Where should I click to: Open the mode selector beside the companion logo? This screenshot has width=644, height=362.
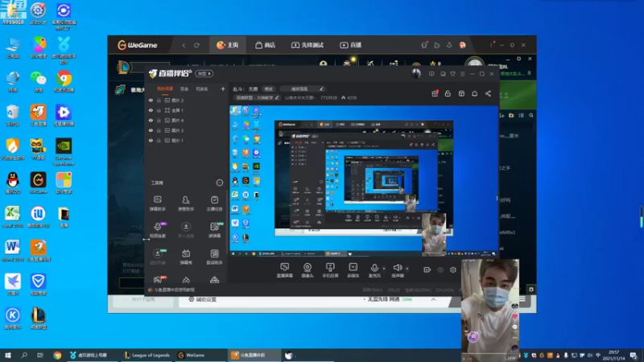point(204,73)
